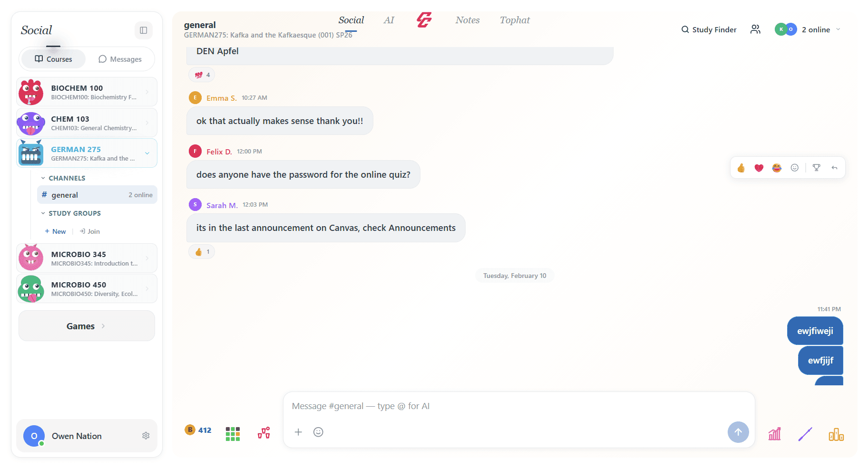Screen dimensions: 868x468
Task: Open the pink stats chart tool
Action: pyautogui.click(x=774, y=433)
